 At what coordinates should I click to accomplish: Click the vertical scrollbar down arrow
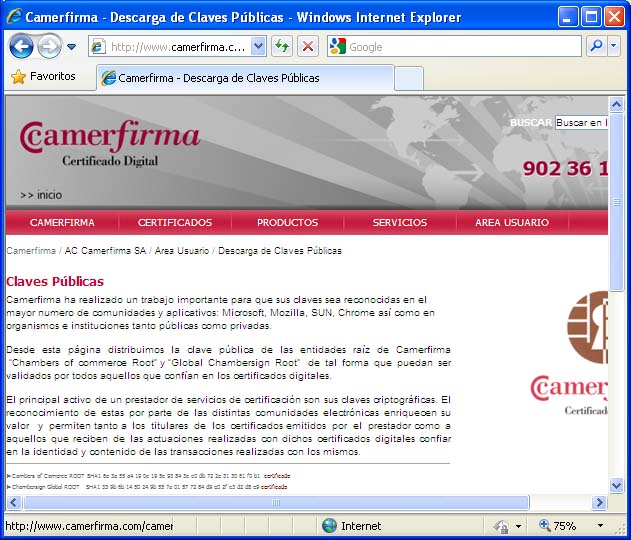(x=616, y=485)
